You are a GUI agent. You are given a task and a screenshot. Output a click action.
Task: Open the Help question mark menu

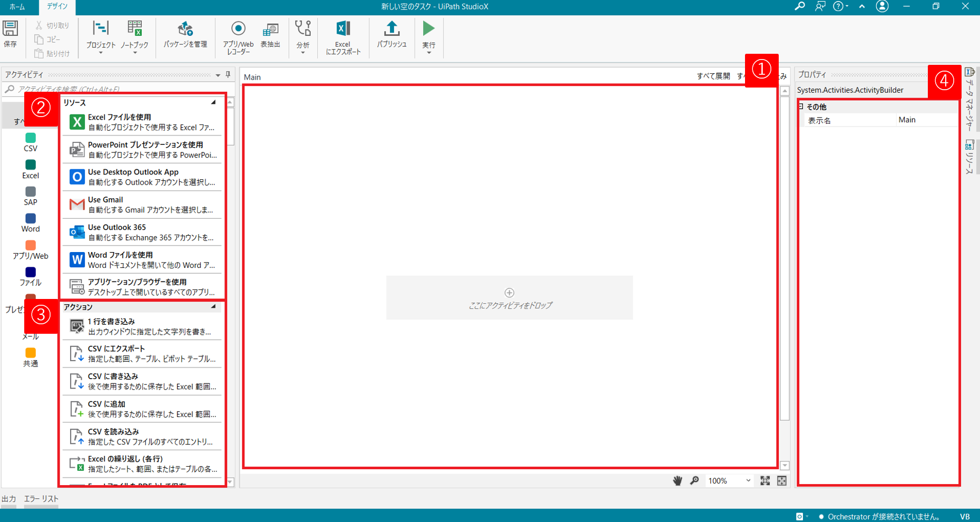840,6
